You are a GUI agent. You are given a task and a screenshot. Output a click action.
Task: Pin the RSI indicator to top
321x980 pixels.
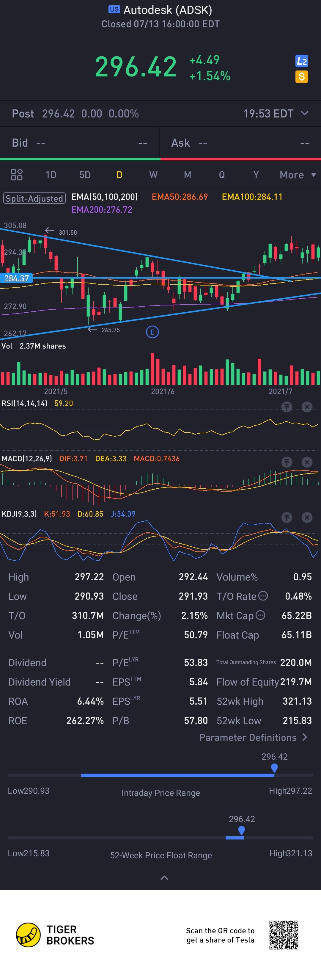coord(287,407)
